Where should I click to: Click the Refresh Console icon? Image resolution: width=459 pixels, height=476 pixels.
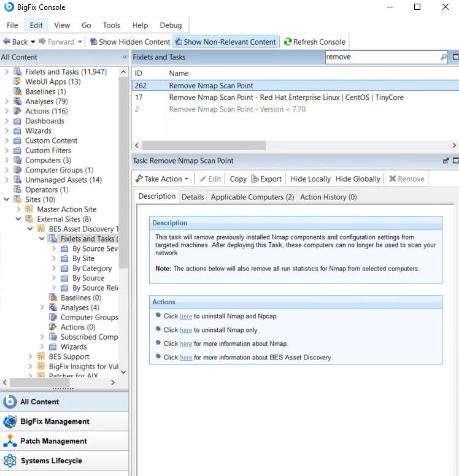pyautogui.click(x=287, y=42)
